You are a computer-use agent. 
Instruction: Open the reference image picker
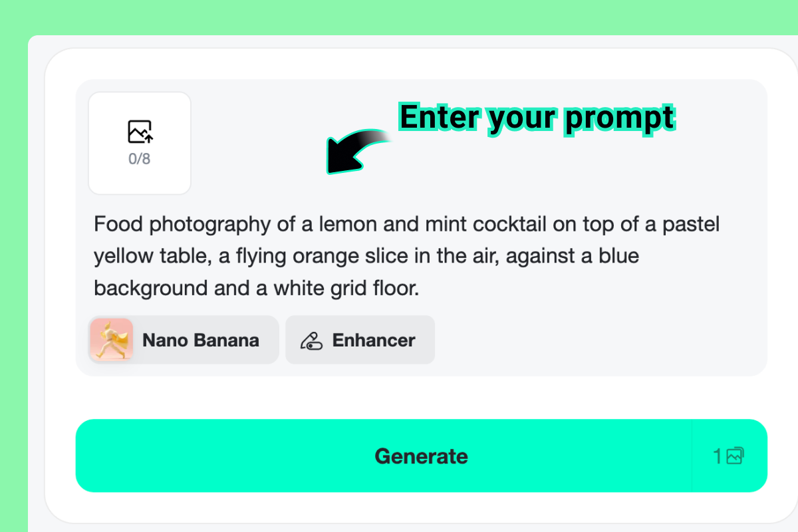click(139, 142)
